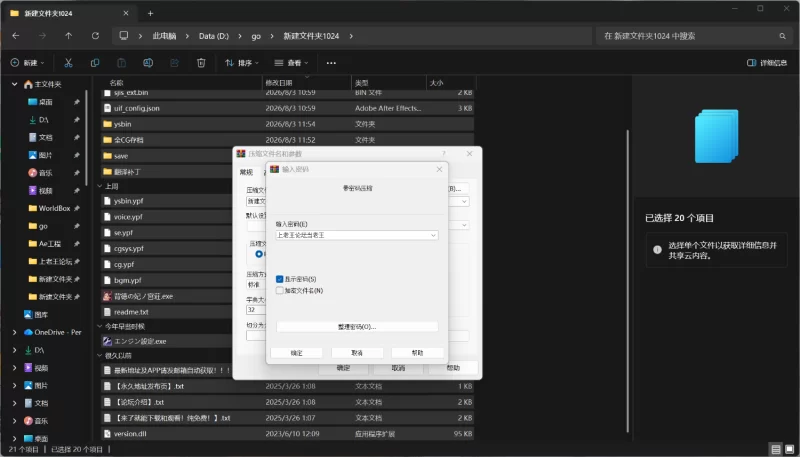Collapse the 主文件夹 tree node
This screenshot has height=457, width=800.
[x=15, y=84]
